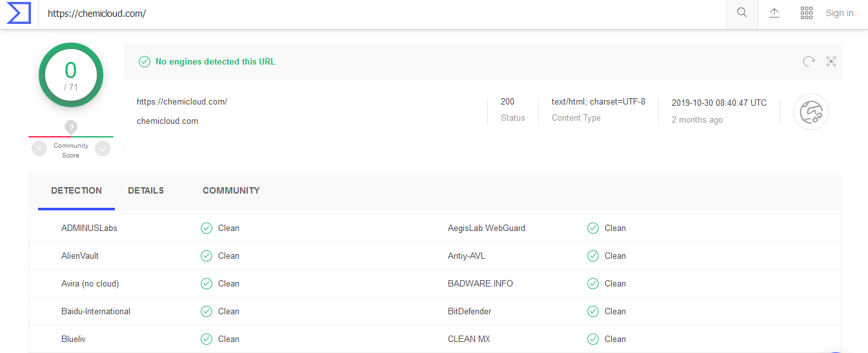Screen dimensions: 868x353
Task: Select the community score question marker
Action: tap(71, 126)
